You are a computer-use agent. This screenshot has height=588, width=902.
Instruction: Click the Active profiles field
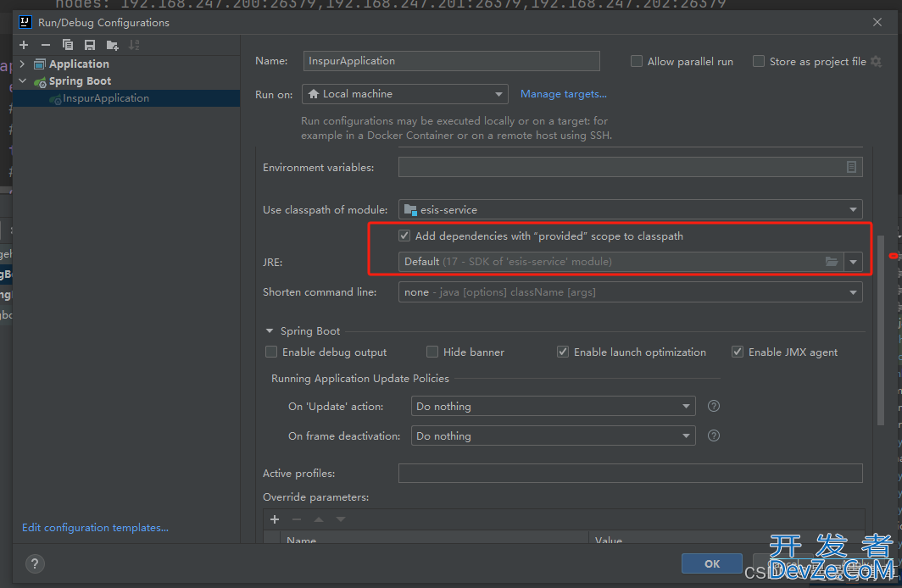631,473
